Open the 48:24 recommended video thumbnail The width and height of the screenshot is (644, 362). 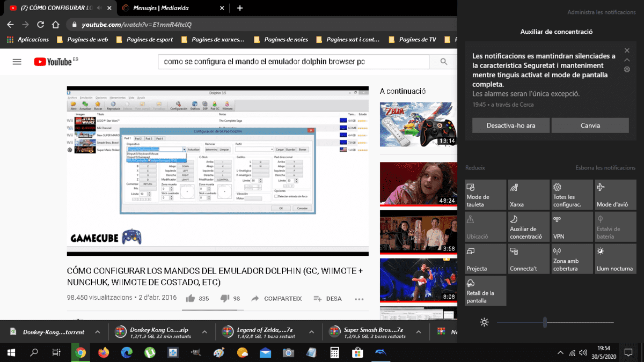coord(418,183)
